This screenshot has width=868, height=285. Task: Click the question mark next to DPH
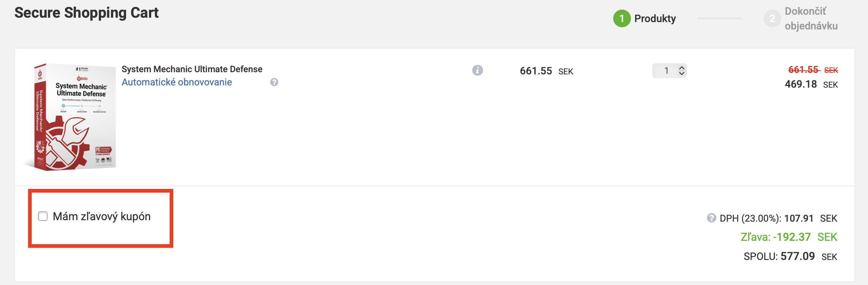click(711, 218)
